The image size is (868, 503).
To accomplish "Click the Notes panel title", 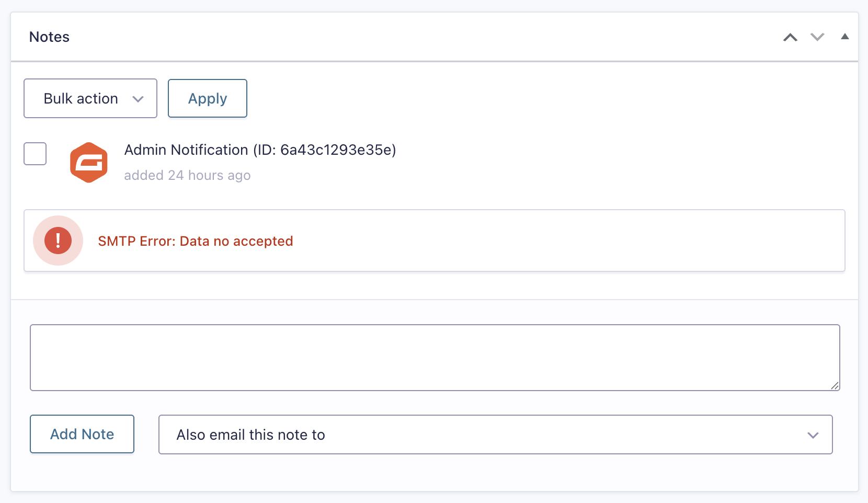I will pyautogui.click(x=49, y=37).
